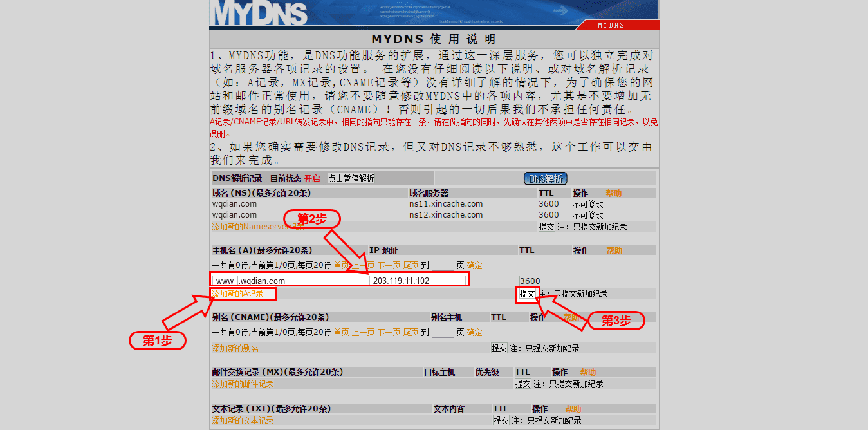
Task: Click the red 开启 status text
Action: [312, 178]
